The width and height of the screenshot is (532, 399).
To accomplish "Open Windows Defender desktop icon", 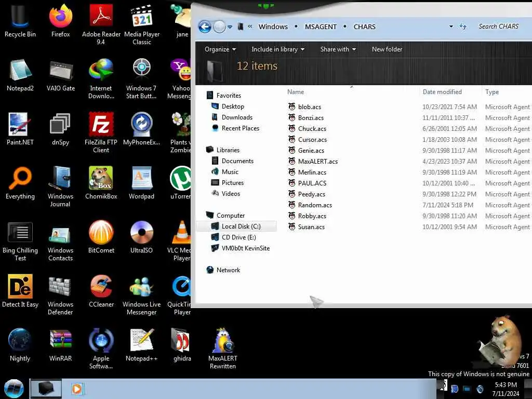I will click(x=60, y=295).
